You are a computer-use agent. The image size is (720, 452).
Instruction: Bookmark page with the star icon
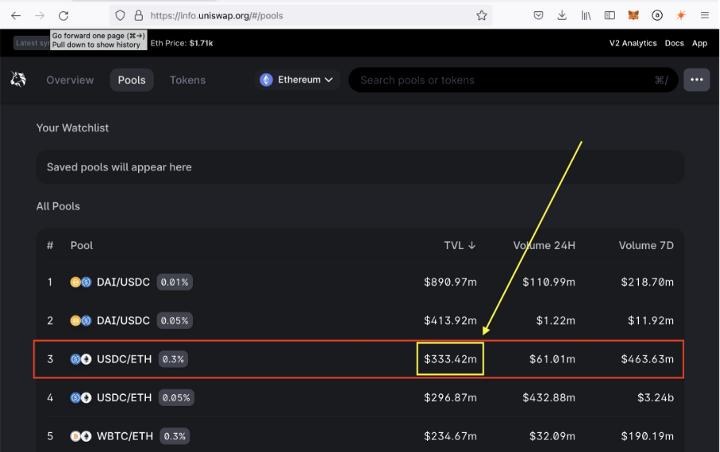click(x=481, y=16)
